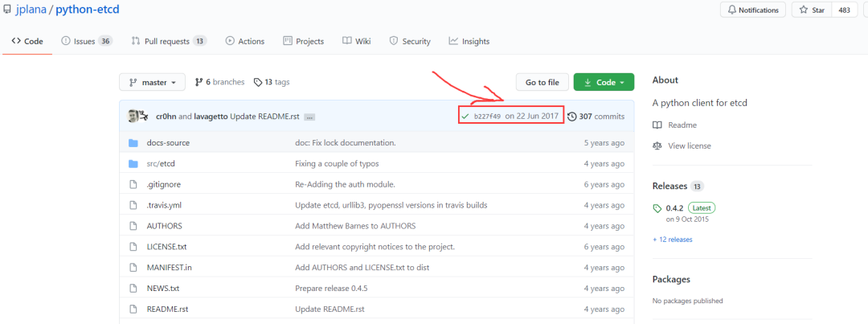The image size is (868, 324).
Task: Open the Readme link in About
Action: (675, 125)
